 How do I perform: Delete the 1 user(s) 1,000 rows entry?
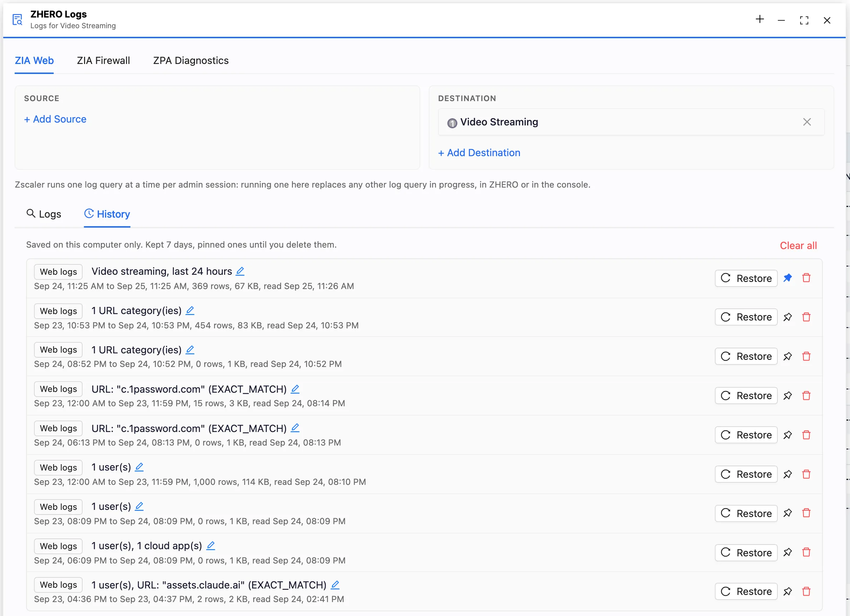coord(806,474)
